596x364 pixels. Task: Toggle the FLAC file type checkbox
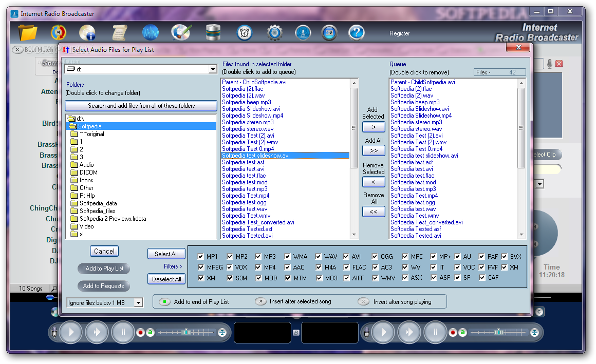(x=346, y=267)
